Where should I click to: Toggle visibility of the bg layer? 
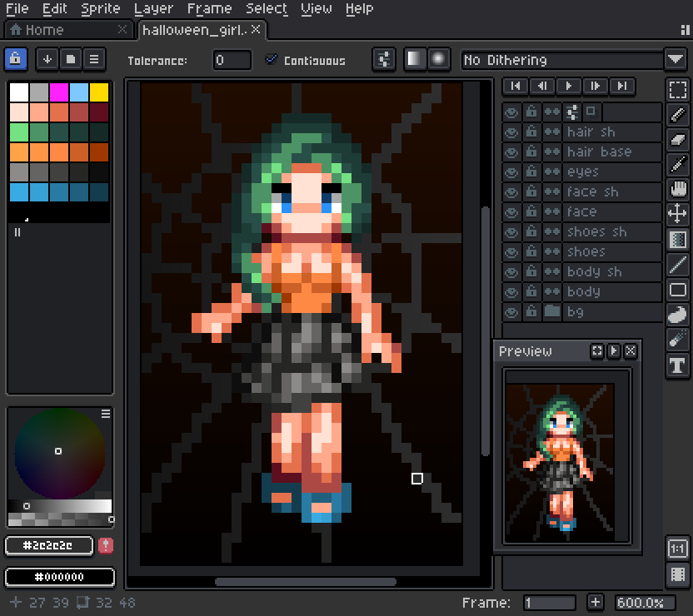coord(511,312)
